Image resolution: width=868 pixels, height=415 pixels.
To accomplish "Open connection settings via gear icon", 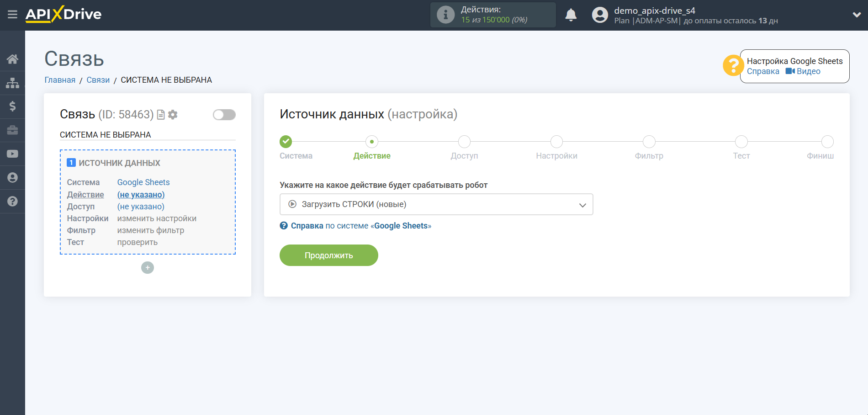I will point(173,115).
